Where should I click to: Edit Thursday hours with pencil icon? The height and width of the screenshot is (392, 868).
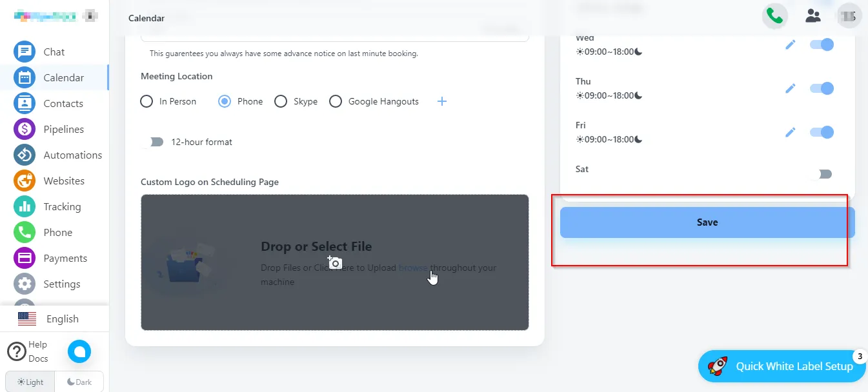[x=791, y=88]
